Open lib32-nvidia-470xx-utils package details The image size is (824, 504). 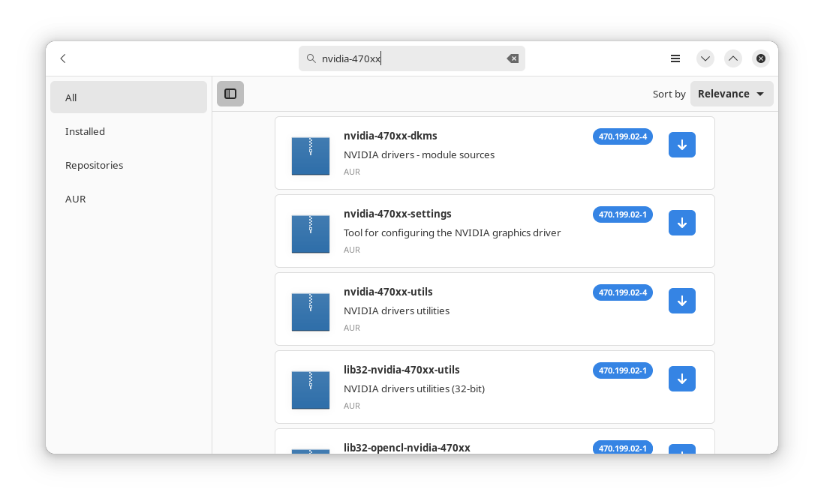pyautogui.click(x=401, y=370)
